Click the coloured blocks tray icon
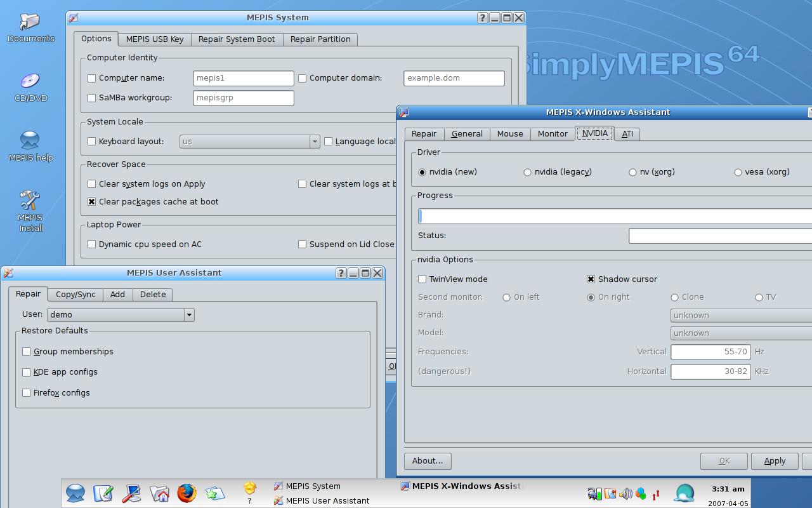812x508 pixels. [641, 493]
